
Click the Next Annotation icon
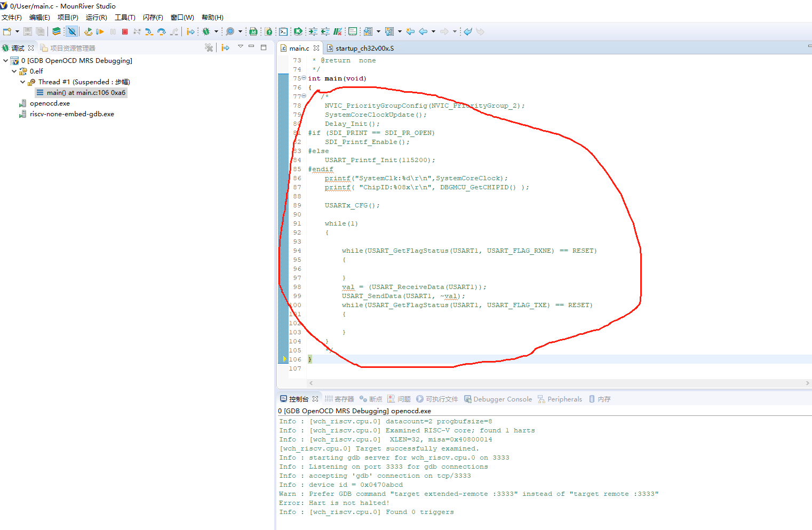click(x=368, y=31)
